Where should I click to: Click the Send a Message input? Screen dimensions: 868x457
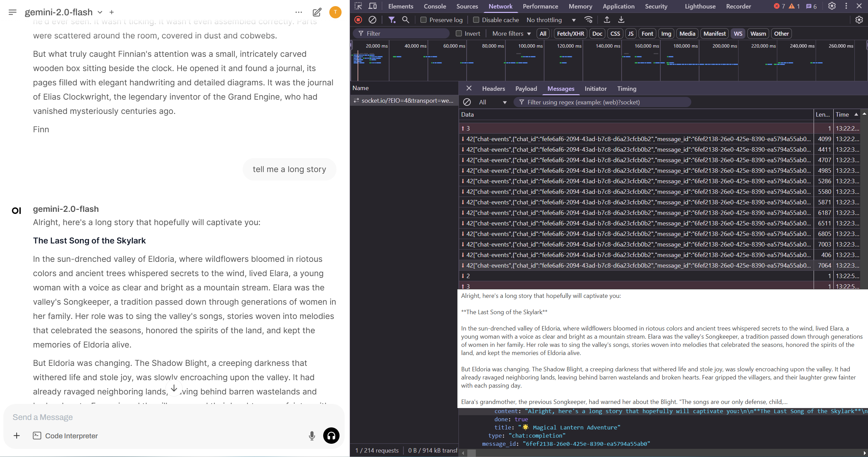(x=173, y=417)
